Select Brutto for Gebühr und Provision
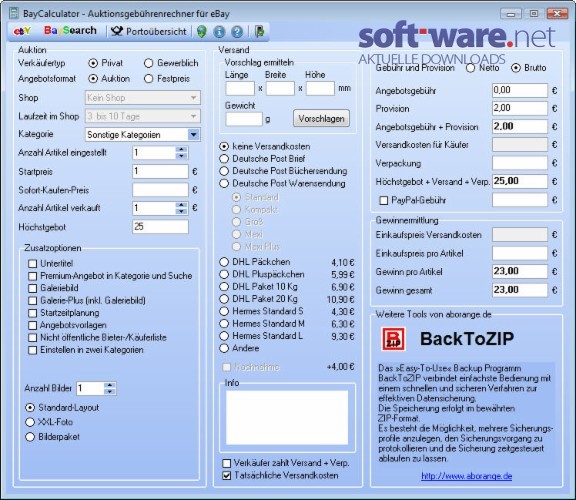The image size is (576, 500). pyautogui.click(x=516, y=68)
